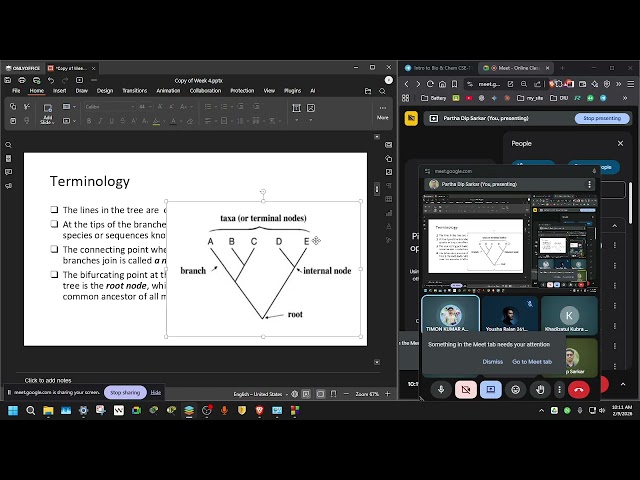
Task: Leave the call with the red hang-up button
Action: [579, 390]
